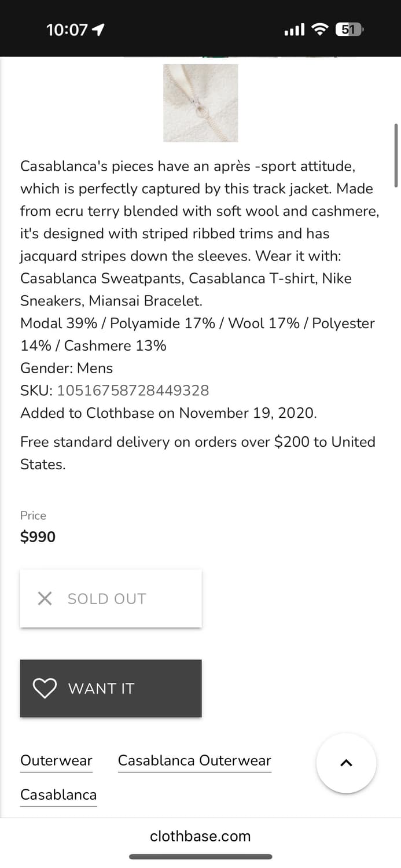Tap the Wi-Fi icon in status bar
Image resolution: width=401 pixels, height=868 pixels.
click(319, 30)
